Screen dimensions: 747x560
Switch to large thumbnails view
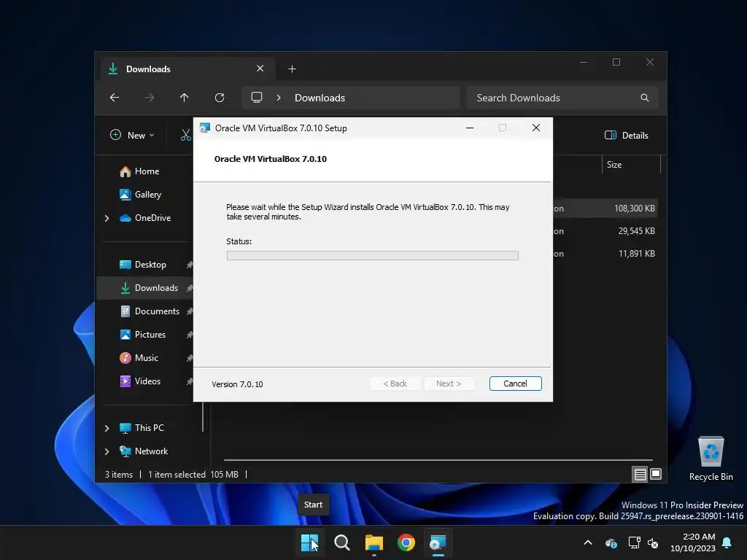point(656,474)
